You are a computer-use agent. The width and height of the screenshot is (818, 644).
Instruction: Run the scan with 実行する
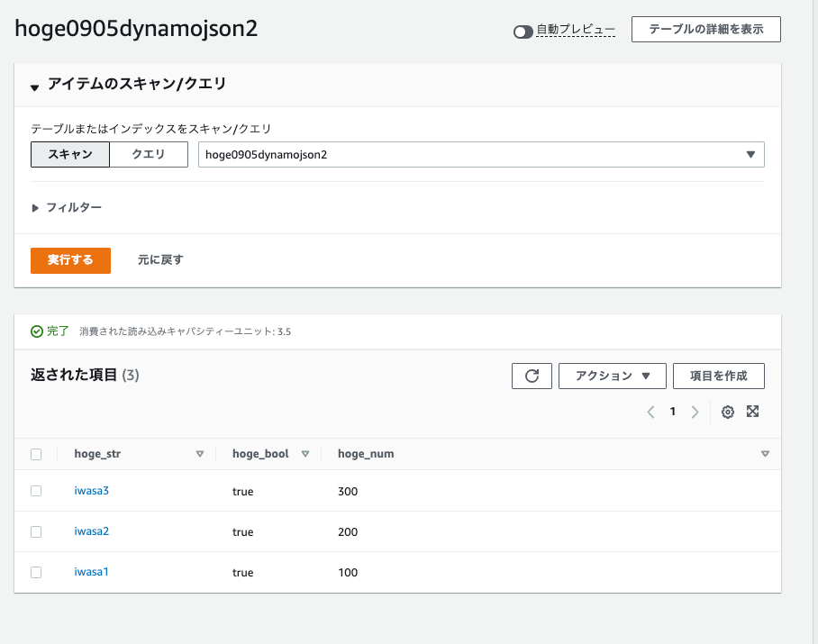click(70, 259)
